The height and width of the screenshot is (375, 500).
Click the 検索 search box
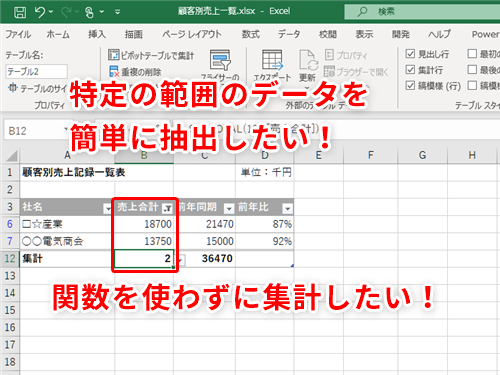pos(422,12)
